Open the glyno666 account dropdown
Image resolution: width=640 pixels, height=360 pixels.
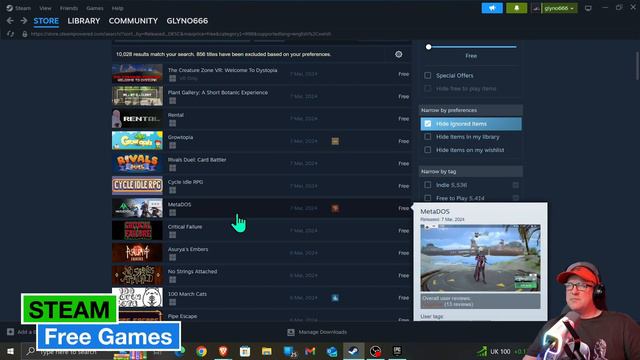coord(559,8)
